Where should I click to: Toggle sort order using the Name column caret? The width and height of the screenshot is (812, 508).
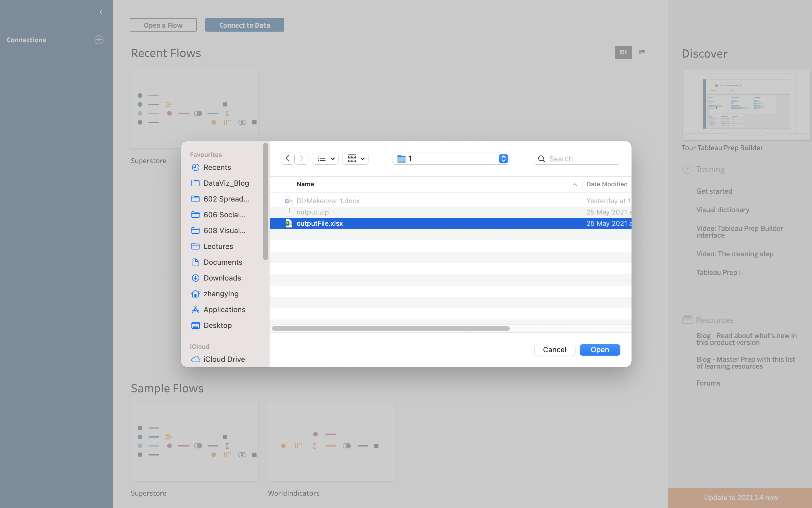coord(574,185)
